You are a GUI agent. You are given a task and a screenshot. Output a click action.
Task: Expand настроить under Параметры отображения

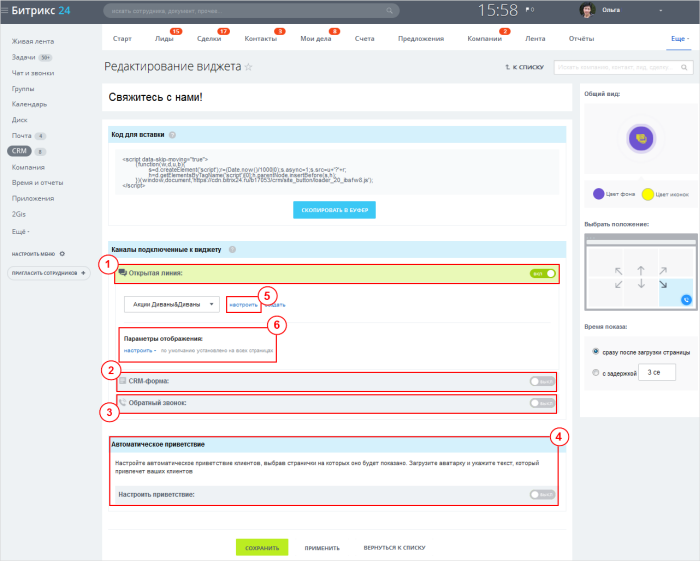(140, 351)
